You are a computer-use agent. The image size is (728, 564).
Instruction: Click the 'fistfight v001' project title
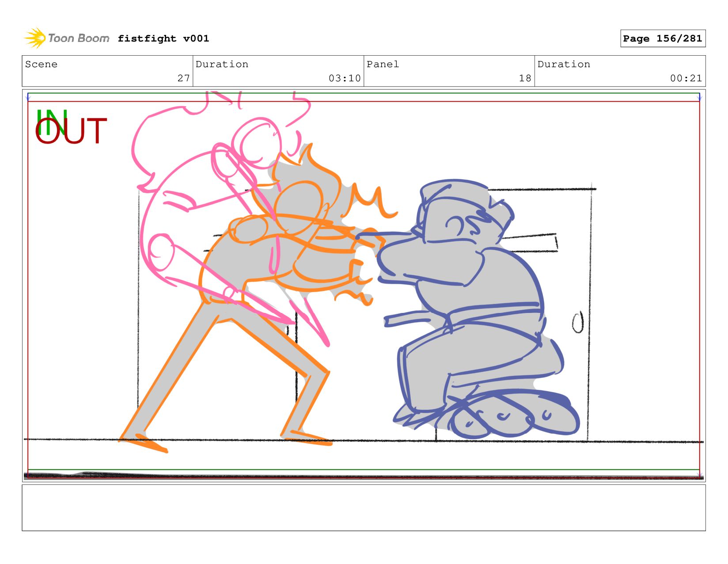[163, 38]
